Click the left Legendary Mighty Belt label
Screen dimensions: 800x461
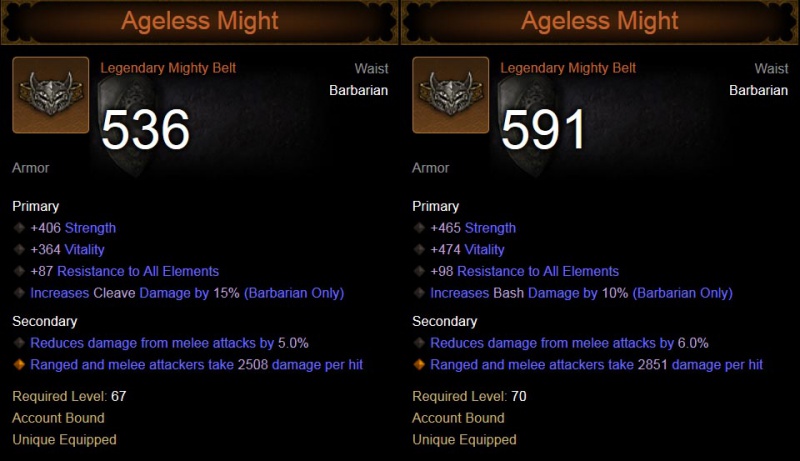point(168,68)
